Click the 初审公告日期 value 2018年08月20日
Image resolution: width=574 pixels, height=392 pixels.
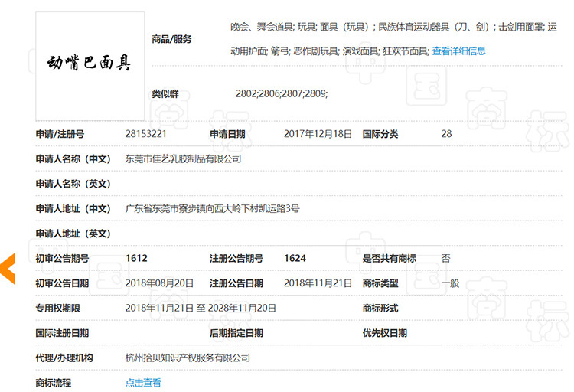[x=159, y=283]
